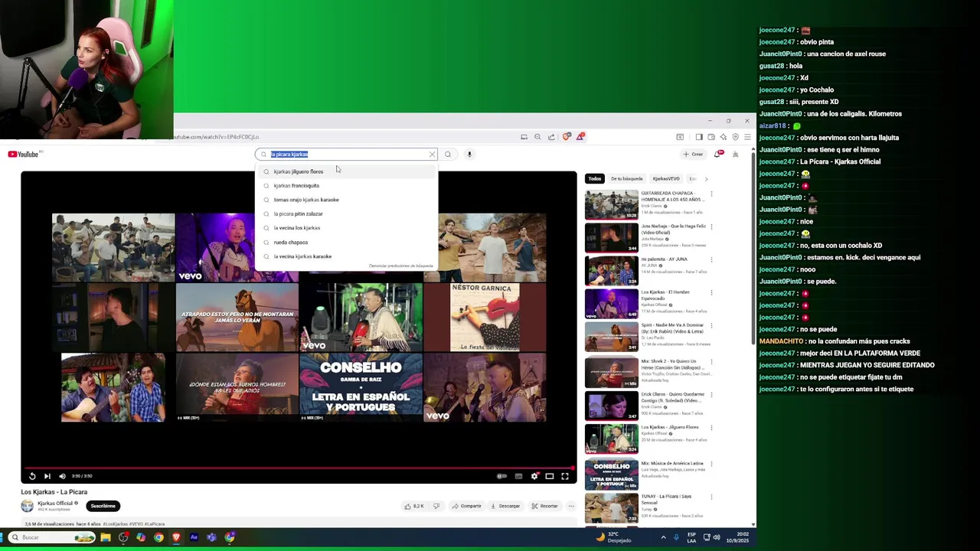Select the 'De tu búsqueda' chip
The width and height of the screenshot is (980, 551).
click(626, 178)
